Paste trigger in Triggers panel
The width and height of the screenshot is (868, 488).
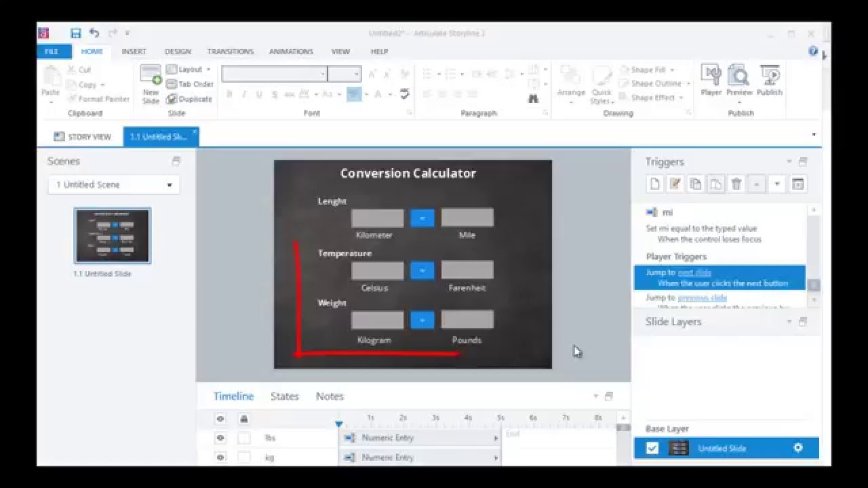pyautogui.click(x=716, y=184)
